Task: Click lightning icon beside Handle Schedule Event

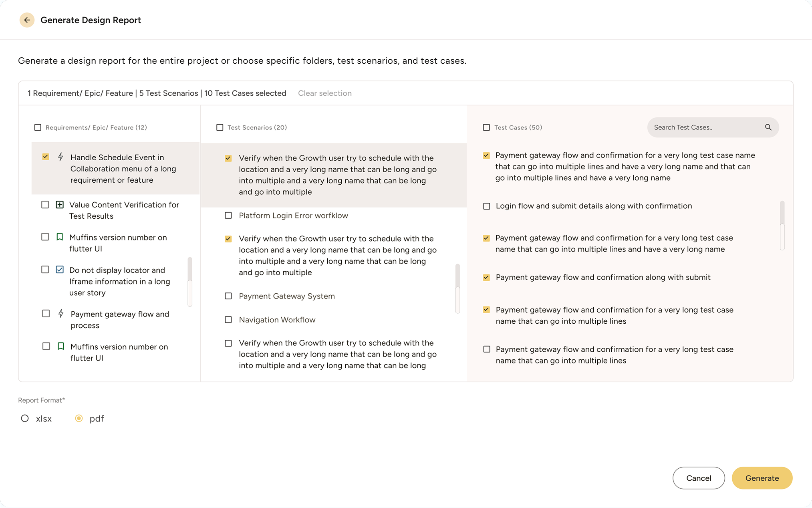Action: coord(60,157)
